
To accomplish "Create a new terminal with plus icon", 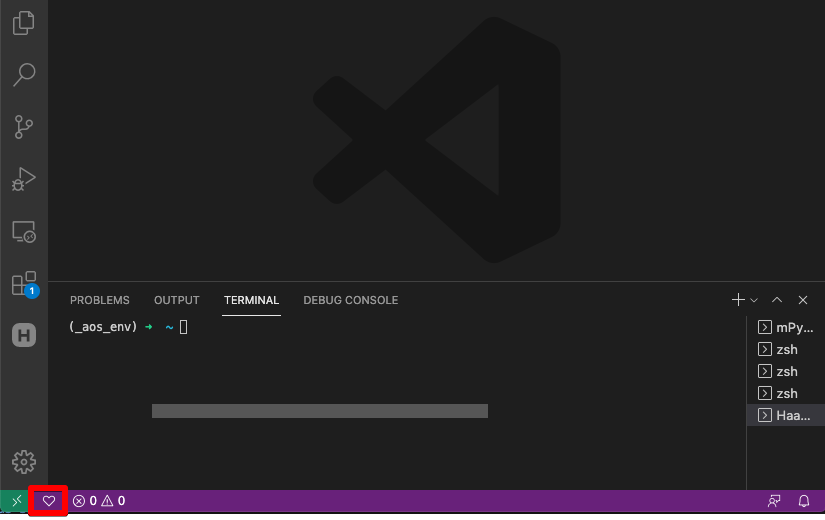I will coord(738,299).
